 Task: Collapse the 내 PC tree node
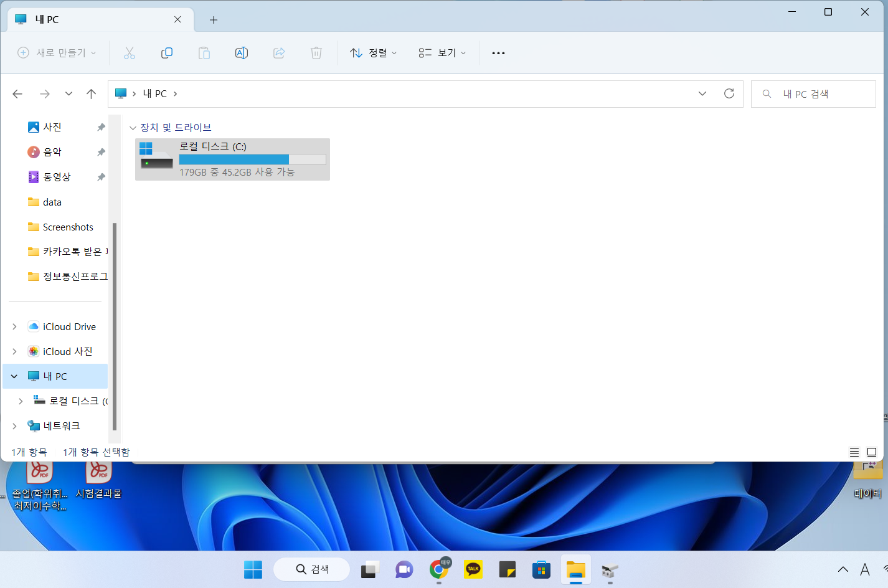[x=14, y=376]
